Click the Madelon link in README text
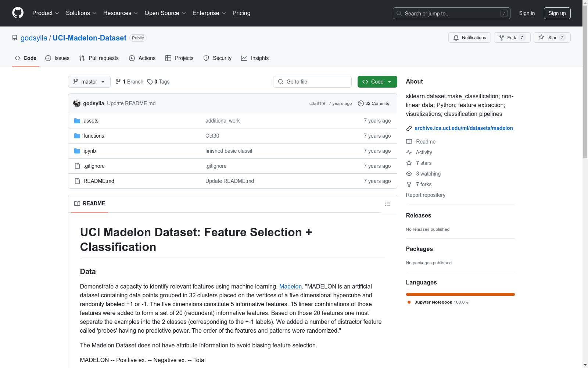 (x=290, y=286)
